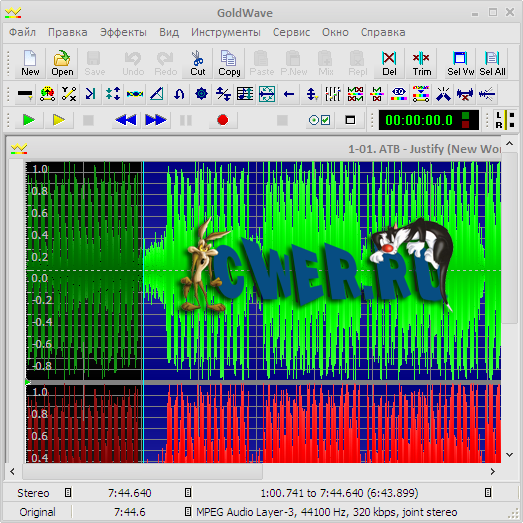The height and width of the screenshot is (523, 523).
Task: Toggle the L R channel indicator
Action: 505,120
